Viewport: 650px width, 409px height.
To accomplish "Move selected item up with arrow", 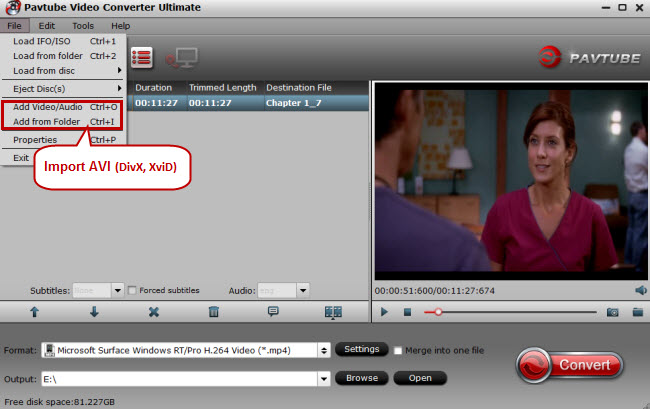I will [x=34, y=312].
